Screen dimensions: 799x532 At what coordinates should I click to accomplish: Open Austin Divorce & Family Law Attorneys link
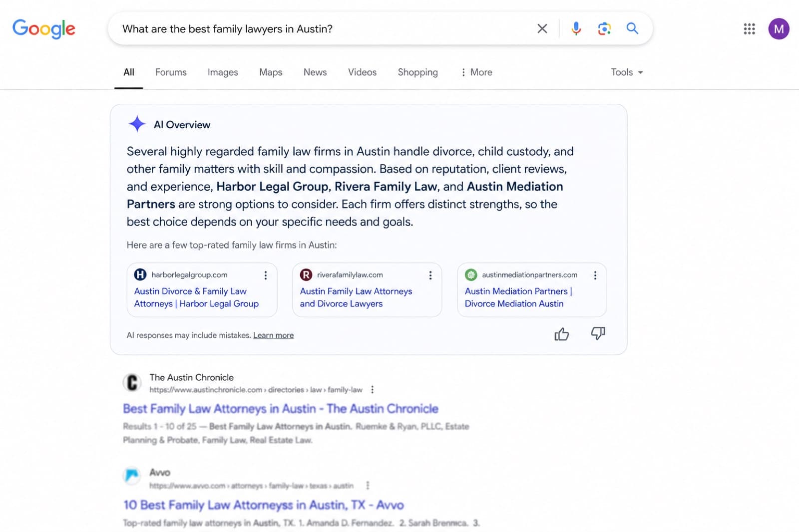click(196, 297)
